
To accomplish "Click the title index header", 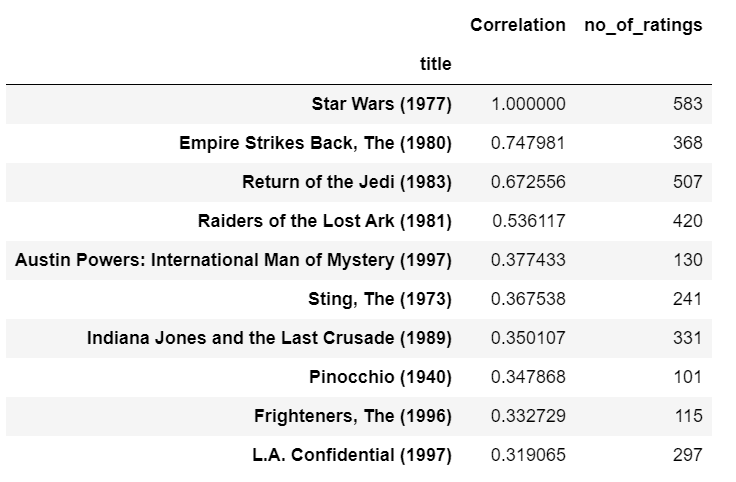I will pyautogui.click(x=435, y=64).
